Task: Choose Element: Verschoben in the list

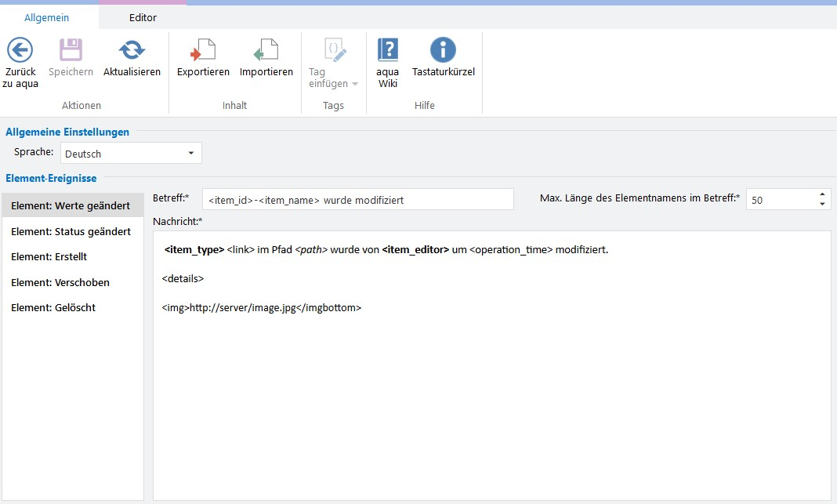Action: 60,282
